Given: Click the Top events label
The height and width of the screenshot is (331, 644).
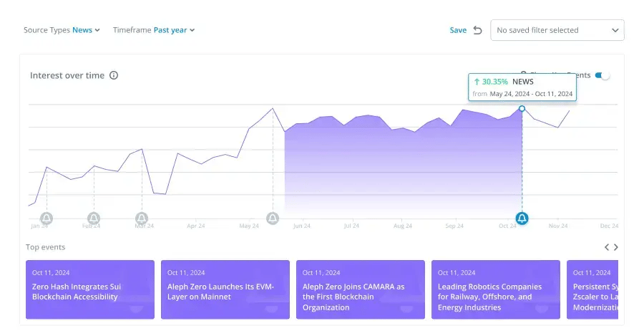Looking at the screenshot, I should point(45,247).
